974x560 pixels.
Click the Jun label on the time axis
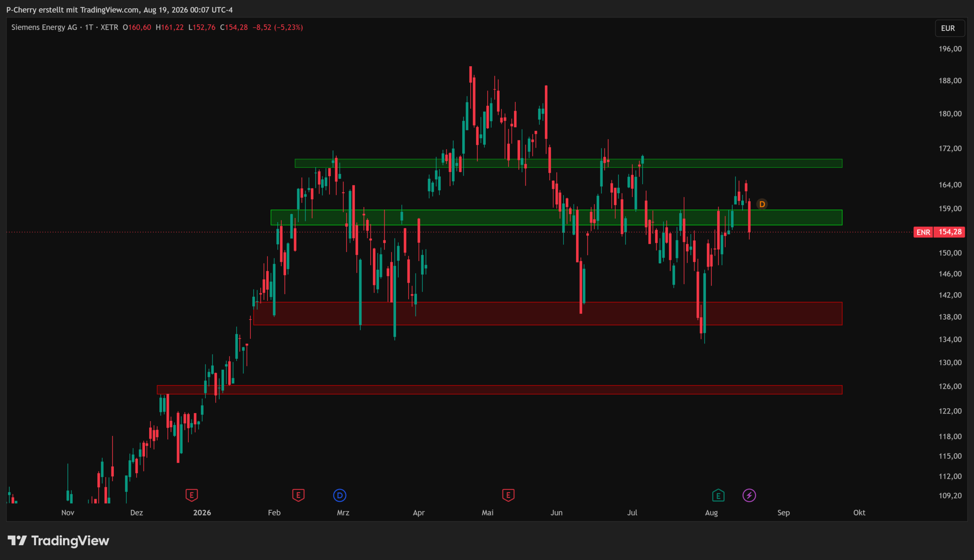click(x=556, y=513)
